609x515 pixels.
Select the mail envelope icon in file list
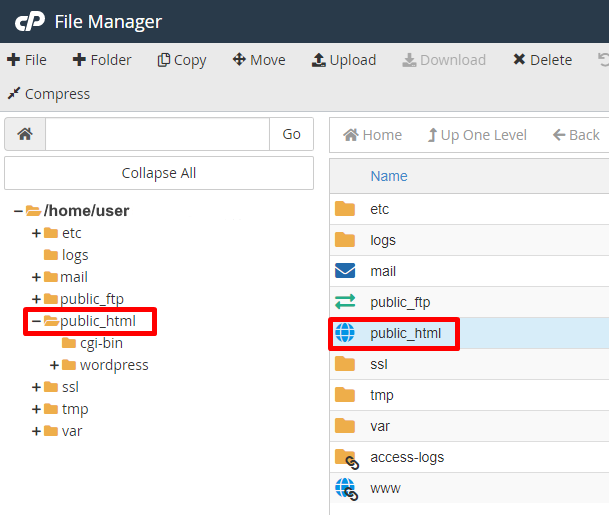point(345,271)
